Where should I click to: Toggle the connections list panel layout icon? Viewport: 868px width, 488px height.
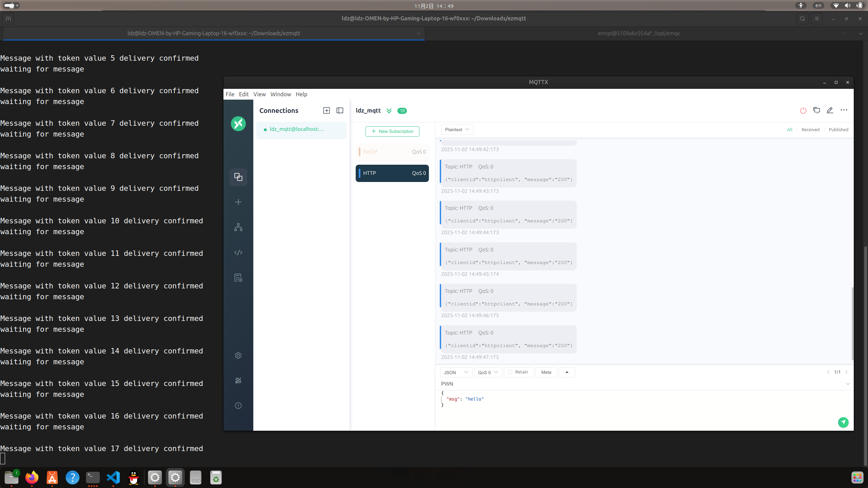[x=340, y=110]
